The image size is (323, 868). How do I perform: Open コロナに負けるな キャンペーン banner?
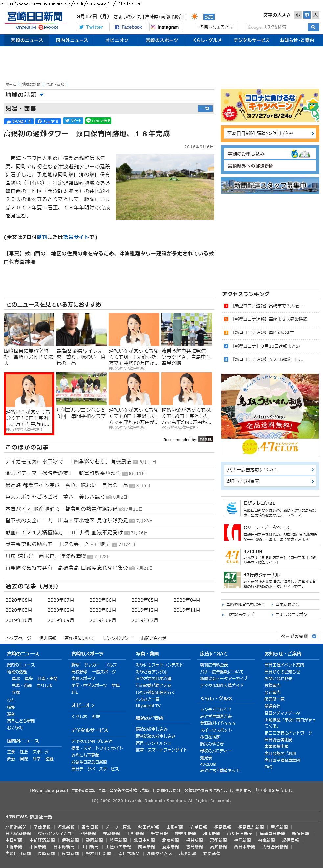(x=270, y=105)
